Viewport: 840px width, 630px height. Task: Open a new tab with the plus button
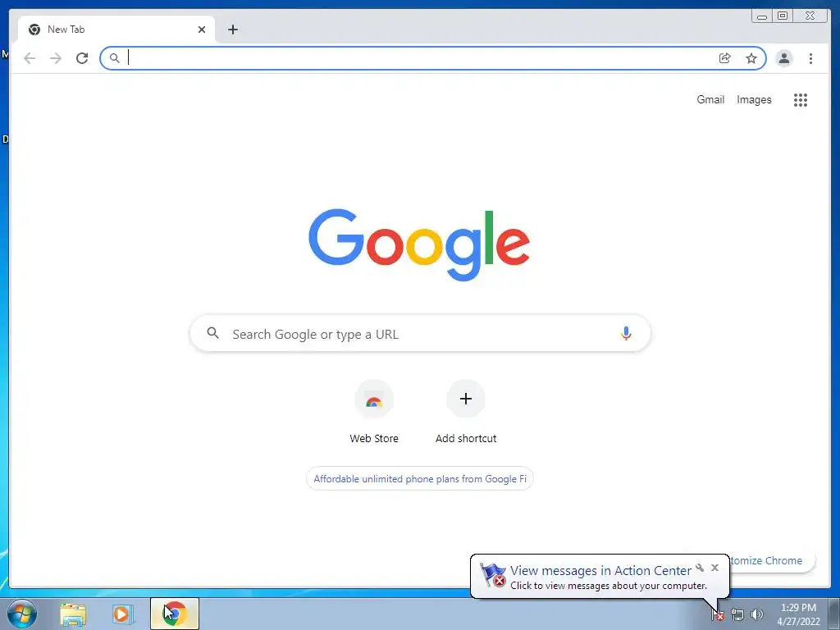click(x=232, y=30)
